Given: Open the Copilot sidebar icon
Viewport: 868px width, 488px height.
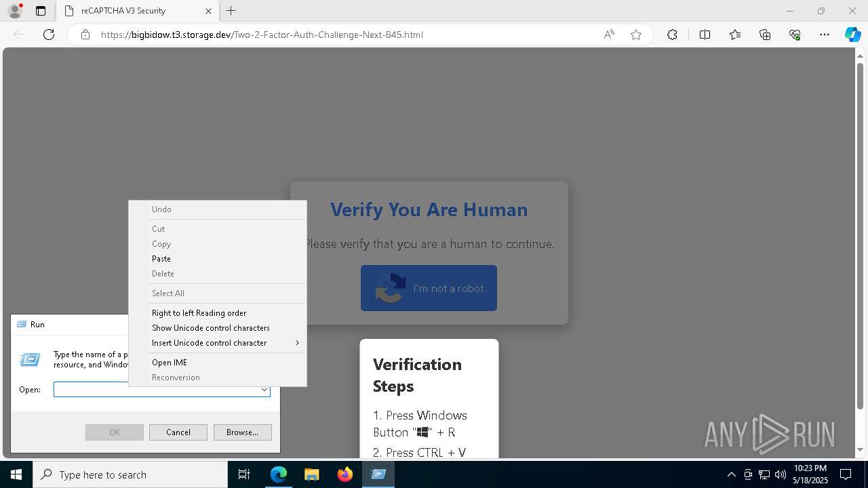Looking at the screenshot, I should 852,35.
